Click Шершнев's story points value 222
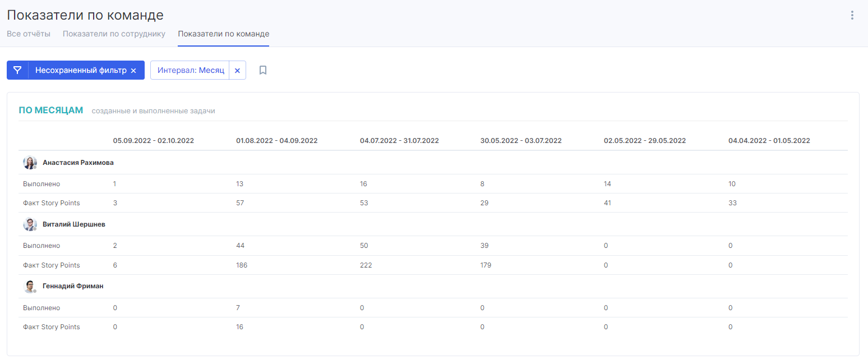Viewport: 868px width, 364px height. coord(366,265)
